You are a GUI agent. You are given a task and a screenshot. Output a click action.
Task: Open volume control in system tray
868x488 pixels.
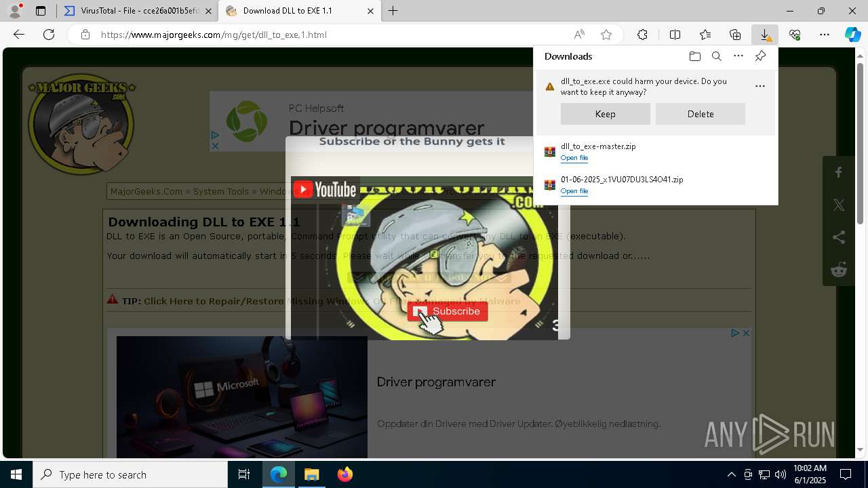pos(781,474)
